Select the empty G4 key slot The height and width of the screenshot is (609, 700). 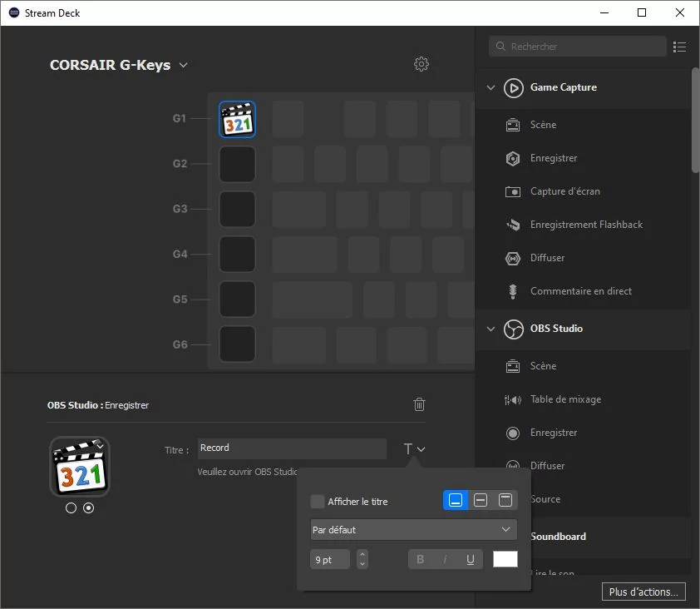(x=237, y=255)
